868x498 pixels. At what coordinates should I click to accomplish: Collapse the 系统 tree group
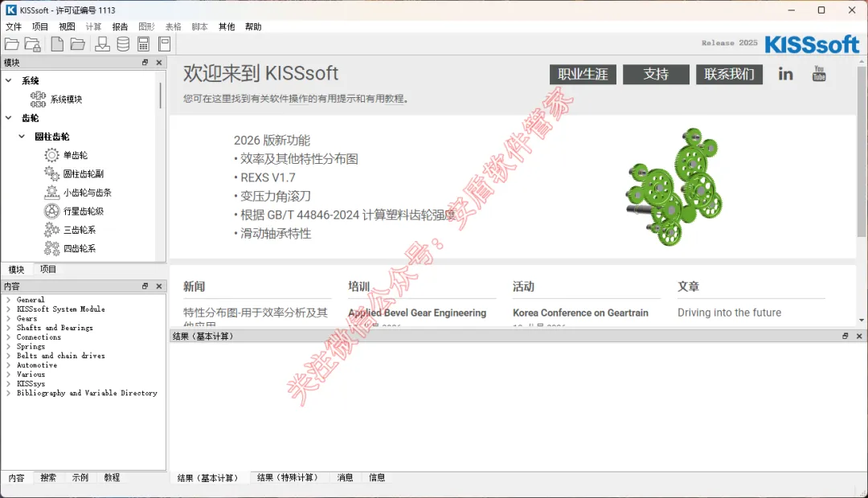tap(8, 80)
